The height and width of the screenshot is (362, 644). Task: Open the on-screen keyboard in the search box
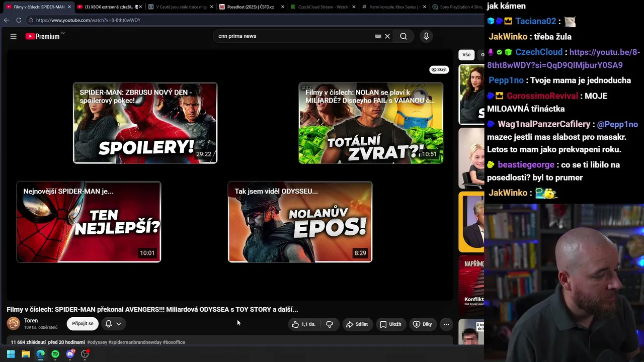378,36
